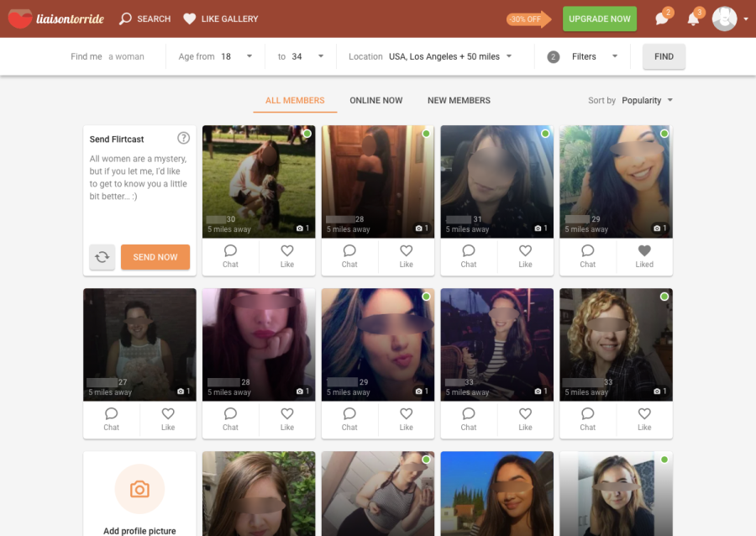Switch to the Online Now tab
The width and height of the screenshot is (756, 536).
click(x=376, y=100)
